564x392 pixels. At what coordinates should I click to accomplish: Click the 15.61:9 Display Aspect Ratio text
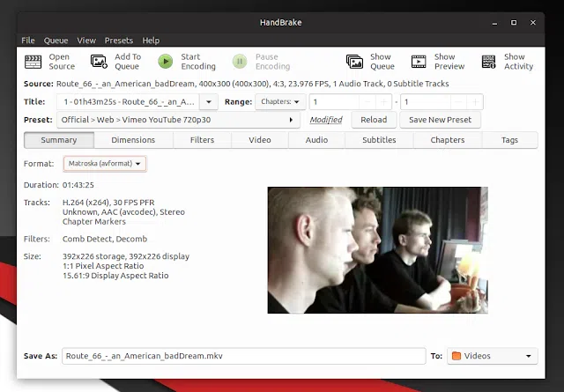coord(115,276)
